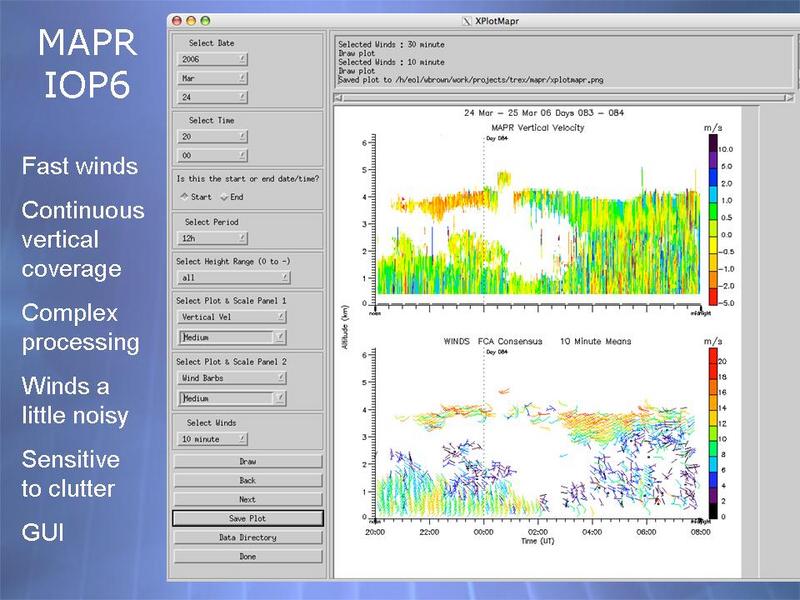Open the Panel 1 plot type Vertical Vel dropdown
The image size is (800, 600).
[231, 317]
